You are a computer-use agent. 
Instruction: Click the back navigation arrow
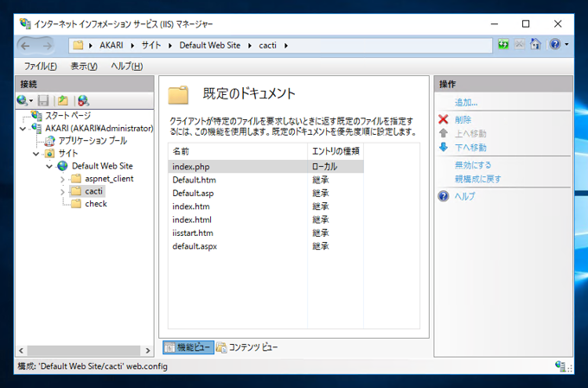[25, 46]
